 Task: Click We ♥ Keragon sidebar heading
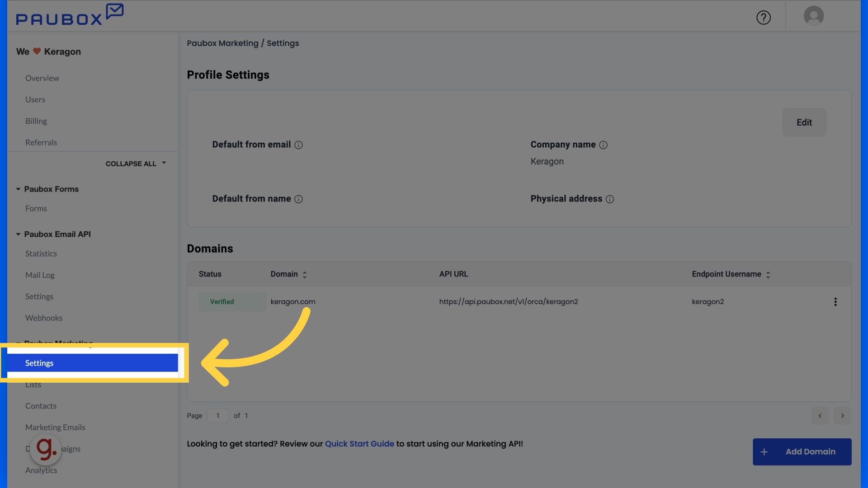[48, 52]
